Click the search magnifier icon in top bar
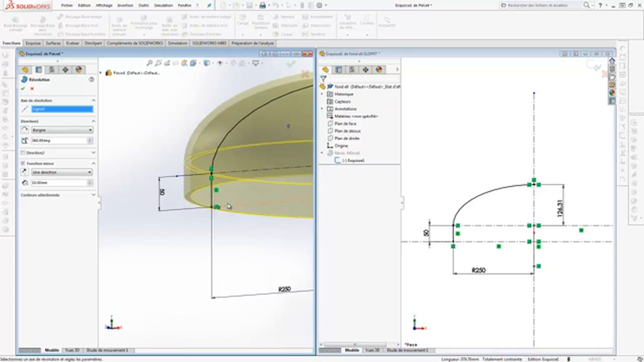This screenshot has width=644, height=362. [586, 6]
